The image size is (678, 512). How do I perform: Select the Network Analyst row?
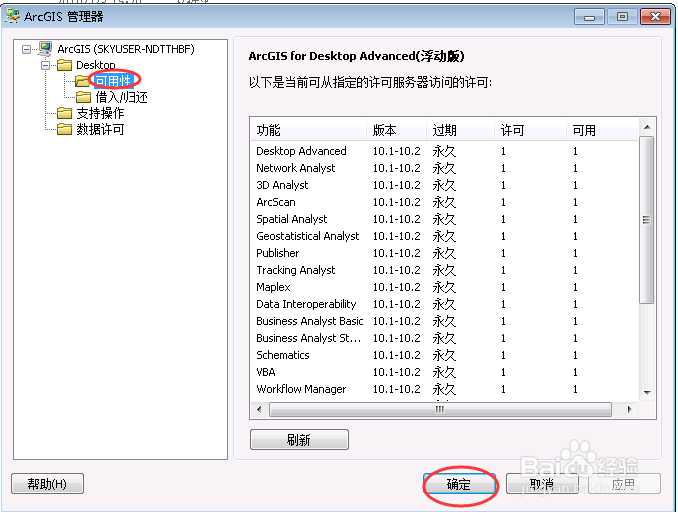click(445, 168)
